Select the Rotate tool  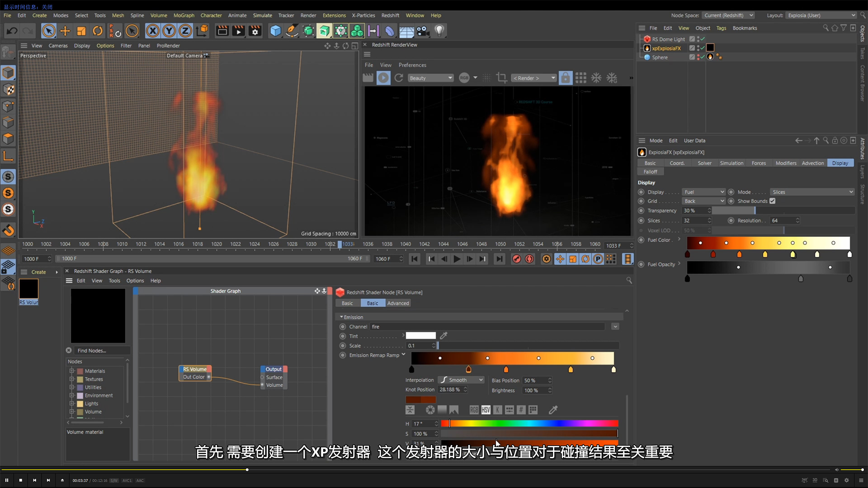(x=98, y=31)
